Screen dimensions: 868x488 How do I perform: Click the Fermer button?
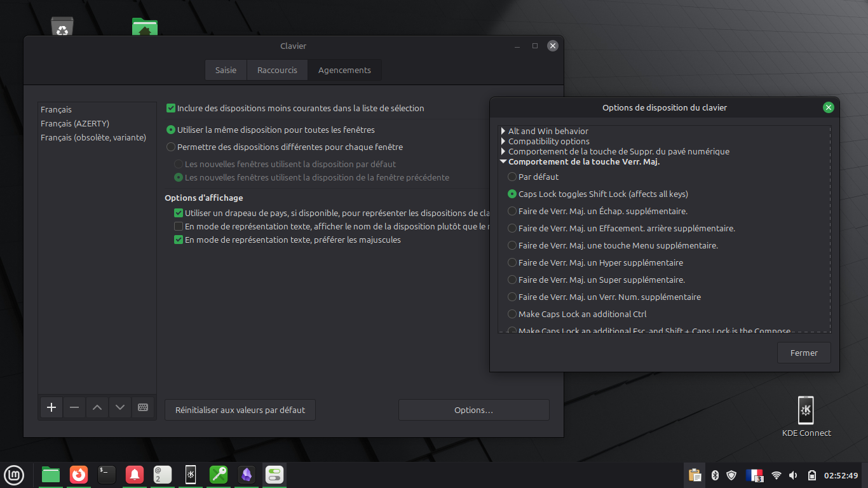click(x=803, y=353)
